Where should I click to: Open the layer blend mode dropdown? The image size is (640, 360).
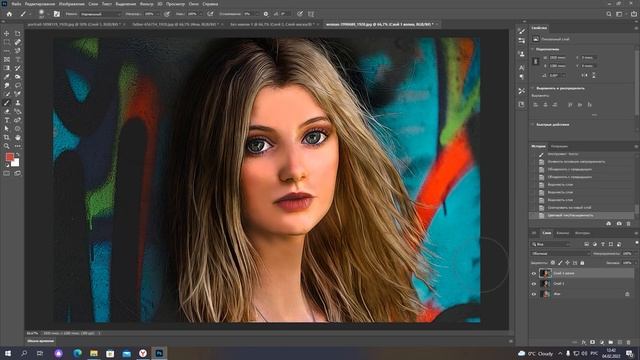(x=561, y=253)
